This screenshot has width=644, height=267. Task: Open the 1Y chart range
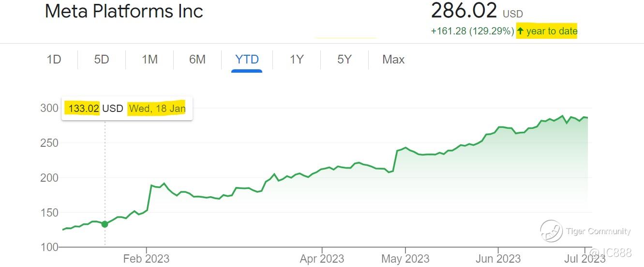[297, 60]
